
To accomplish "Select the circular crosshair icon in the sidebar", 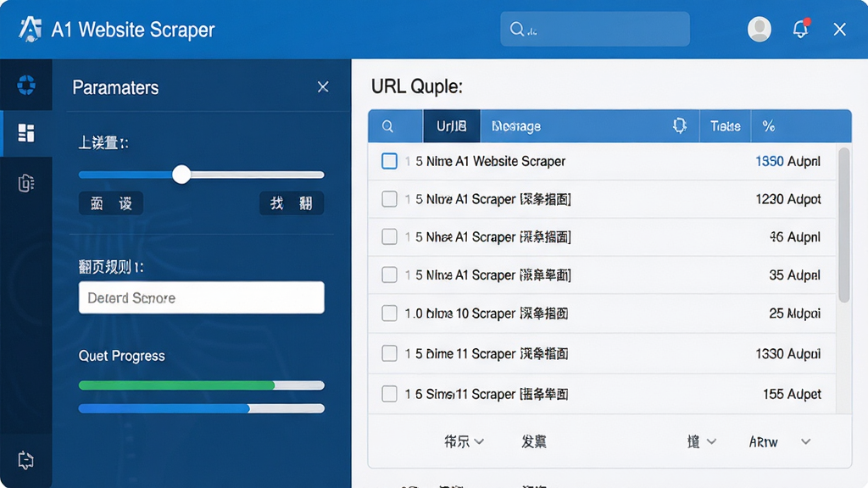I will tap(26, 85).
